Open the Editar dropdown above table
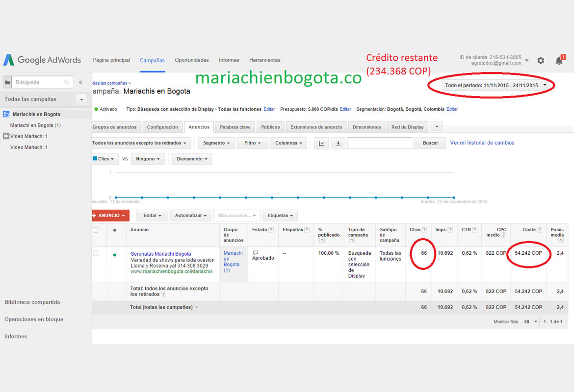574x392 pixels. tap(152, 216)
